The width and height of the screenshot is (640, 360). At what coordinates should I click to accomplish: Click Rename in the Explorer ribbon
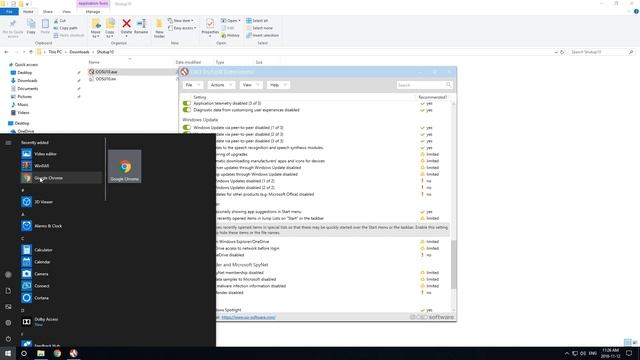[x=141, y=27]
